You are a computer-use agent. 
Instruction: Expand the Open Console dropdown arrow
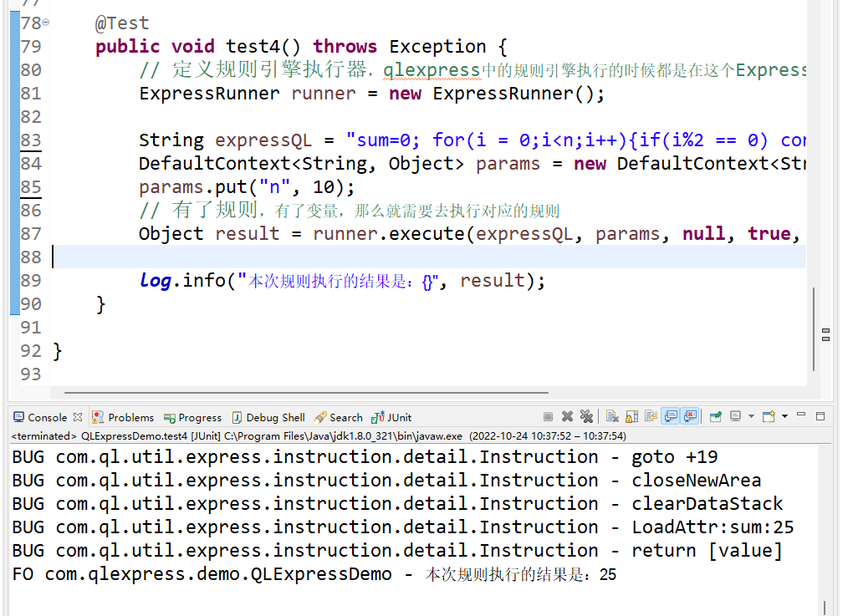783,416
